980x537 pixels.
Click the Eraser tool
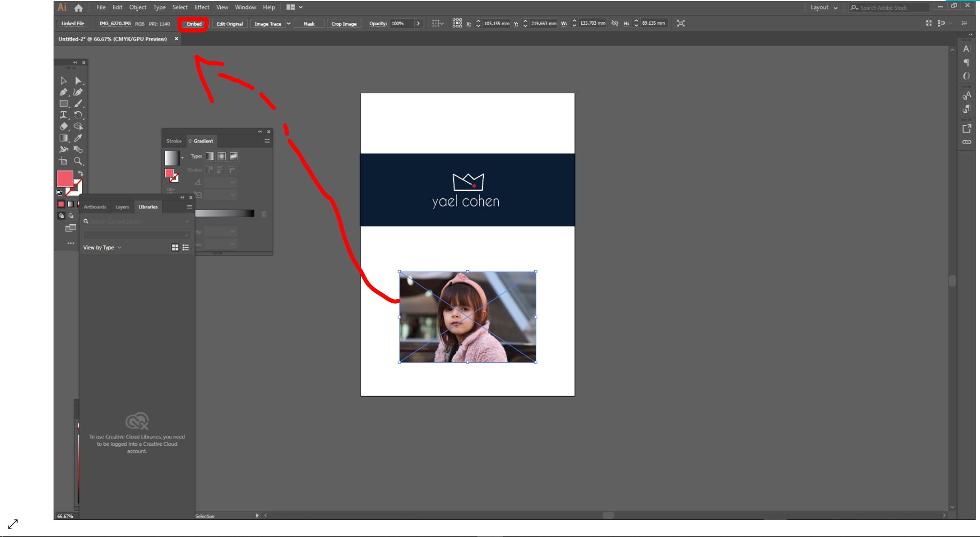(64, 126)
